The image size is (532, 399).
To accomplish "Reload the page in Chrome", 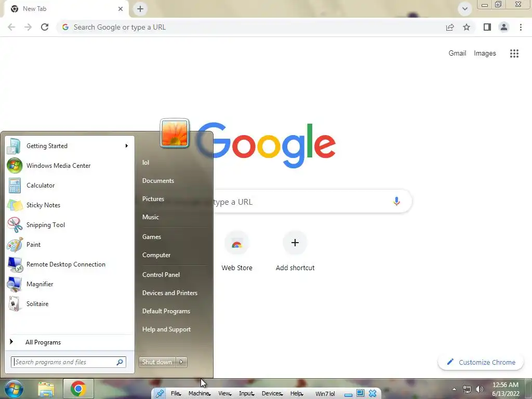I will pos(45,27).
